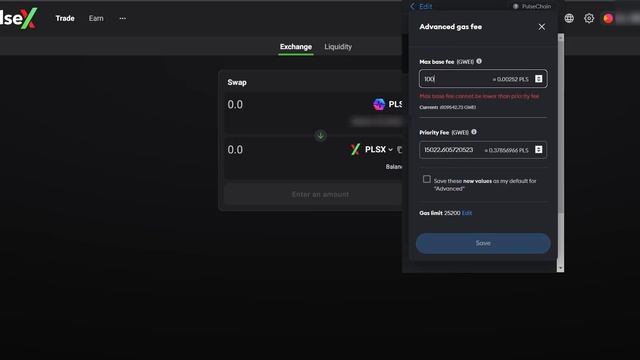Click the Swap heading text

(x=237, y=82)
